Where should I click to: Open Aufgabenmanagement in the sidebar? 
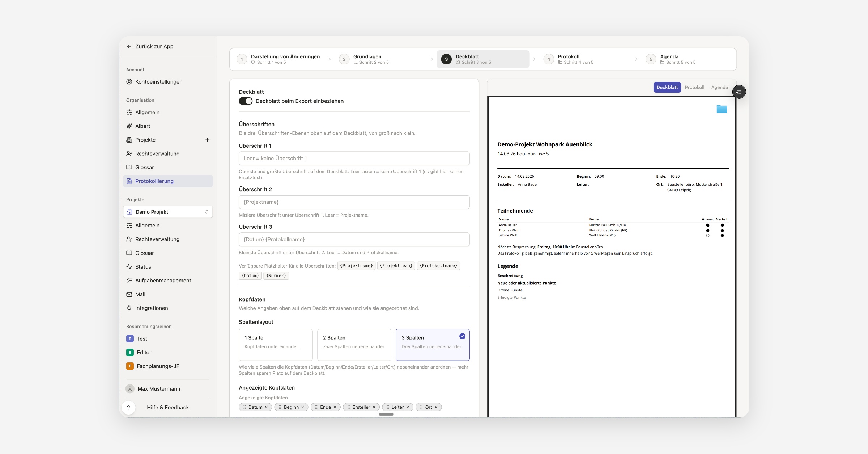click(168, 281)
